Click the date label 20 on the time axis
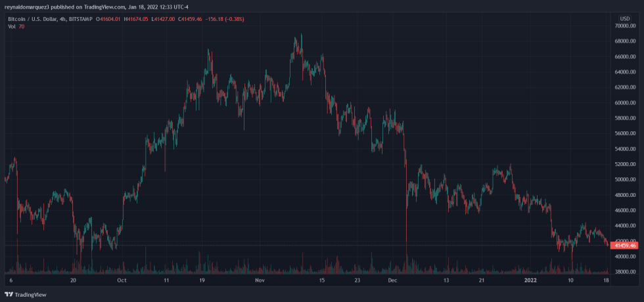 73,281
